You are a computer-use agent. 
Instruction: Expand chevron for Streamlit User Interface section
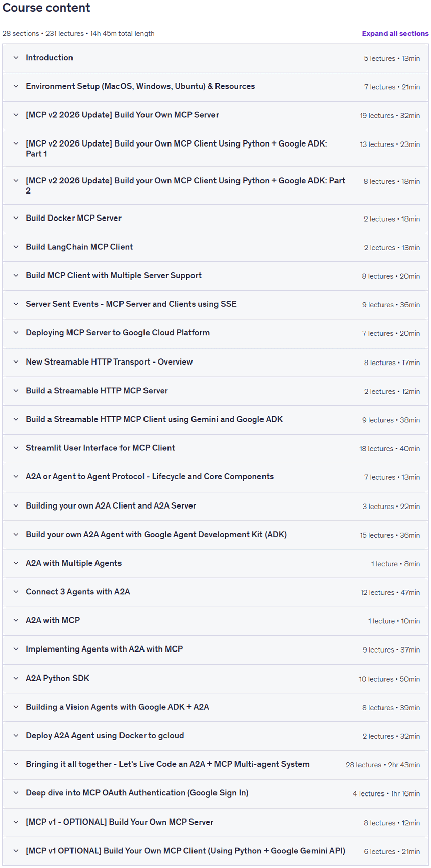coord(16,448)
